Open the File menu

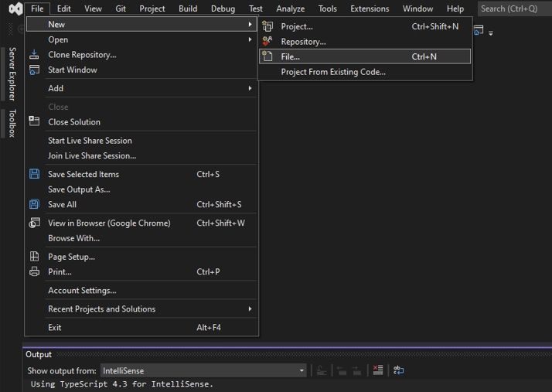37,9
